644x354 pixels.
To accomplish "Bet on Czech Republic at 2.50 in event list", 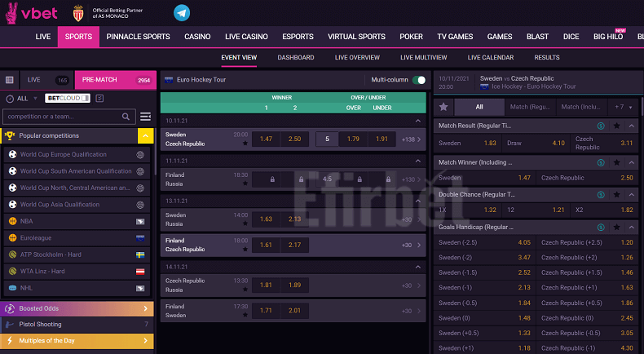I will (294, 139).
